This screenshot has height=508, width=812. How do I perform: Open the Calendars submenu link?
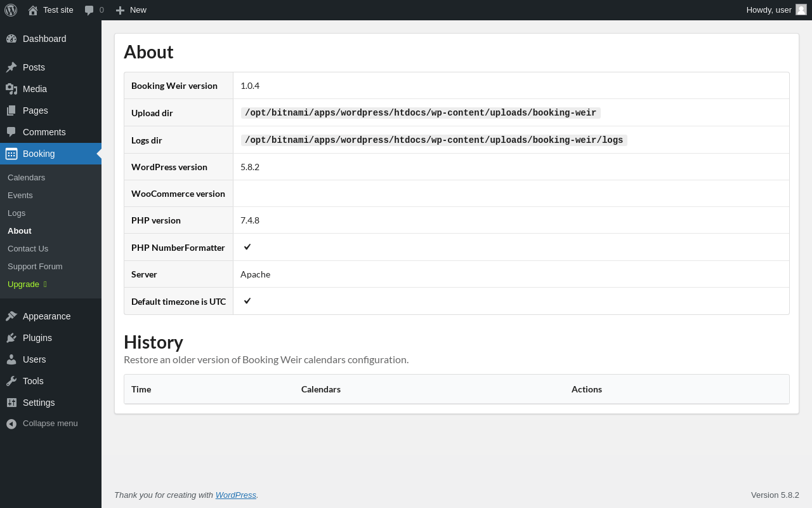(x=26, y=178)
